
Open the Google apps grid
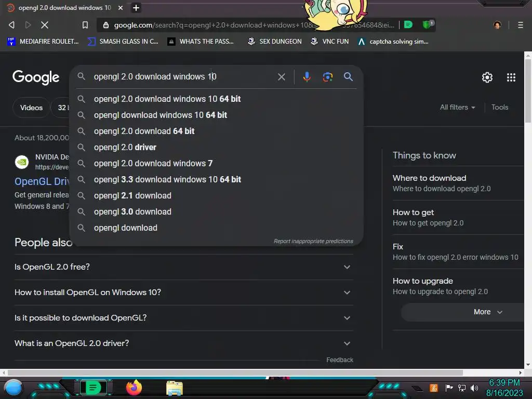tap(511, 77)
